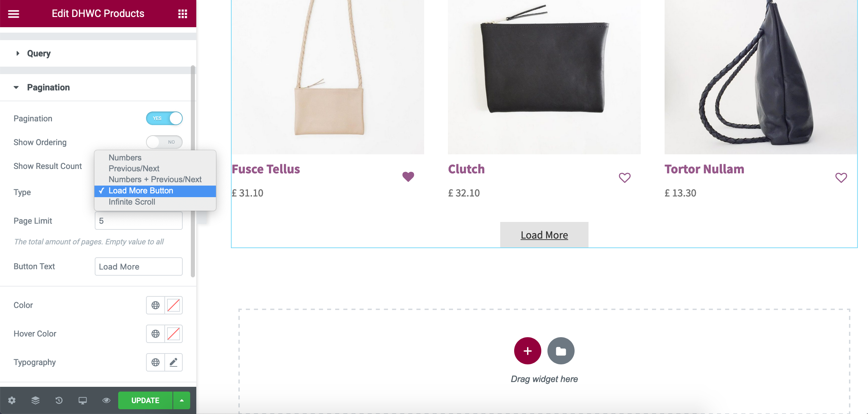Click the global/world icon for Hover Color
Viewport: 868px width, 414px height.
coord(156,334)
